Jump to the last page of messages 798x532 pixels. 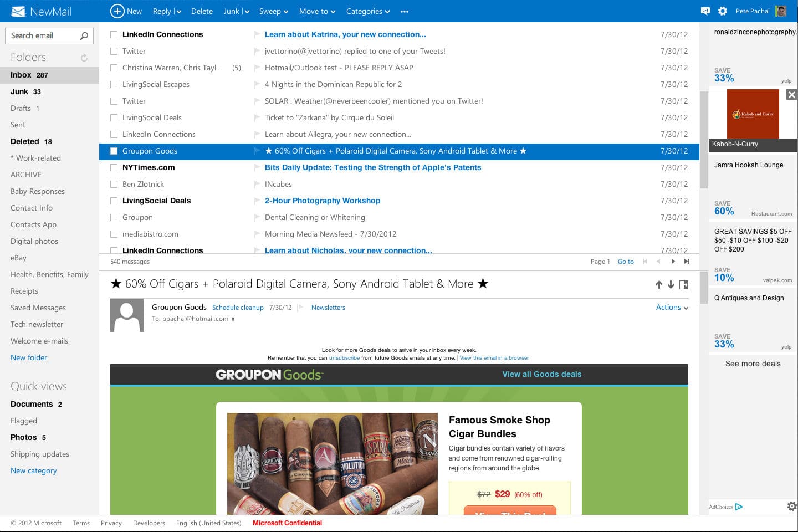coord(687,262)
